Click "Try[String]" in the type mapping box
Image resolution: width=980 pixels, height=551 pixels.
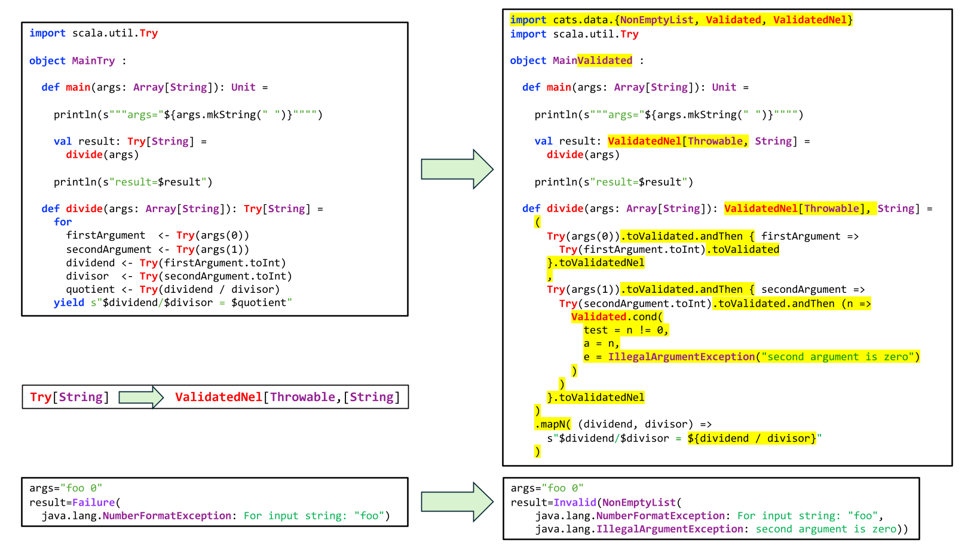click(70, 397)
